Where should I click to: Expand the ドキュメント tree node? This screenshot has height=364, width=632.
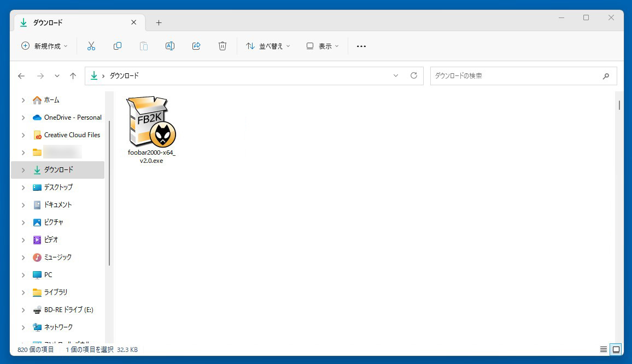(23, 205)
